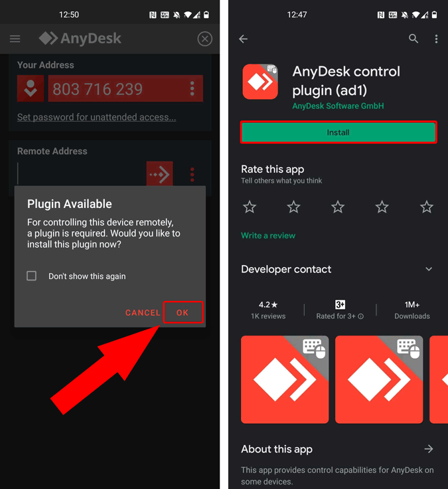Open the second app screenshot thumbnail
Screen dimensions: 448x489
379,379
